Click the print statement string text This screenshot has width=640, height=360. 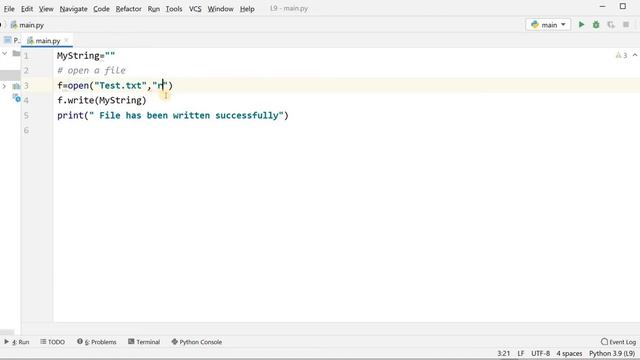click(186, 116)
